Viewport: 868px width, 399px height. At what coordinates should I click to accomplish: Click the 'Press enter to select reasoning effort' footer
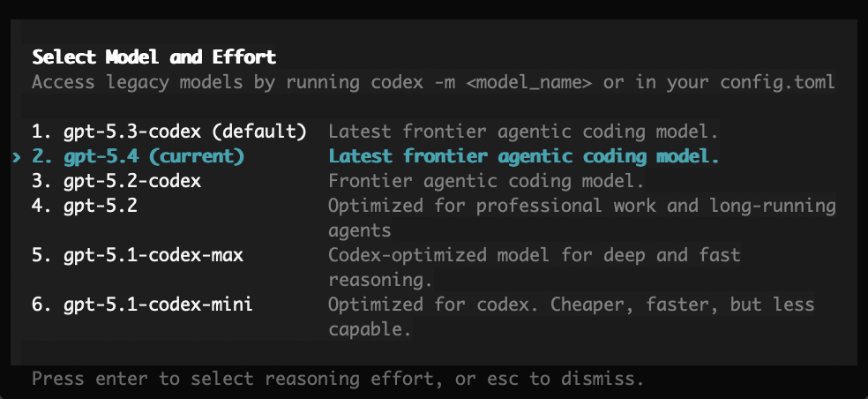click(x=337, y=380)
